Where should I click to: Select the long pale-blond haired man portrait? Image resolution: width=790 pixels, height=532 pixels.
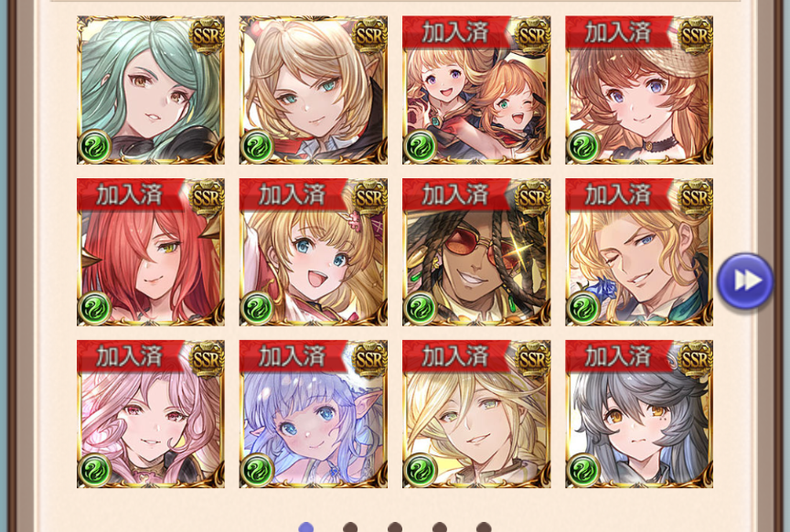coord(476,414)
